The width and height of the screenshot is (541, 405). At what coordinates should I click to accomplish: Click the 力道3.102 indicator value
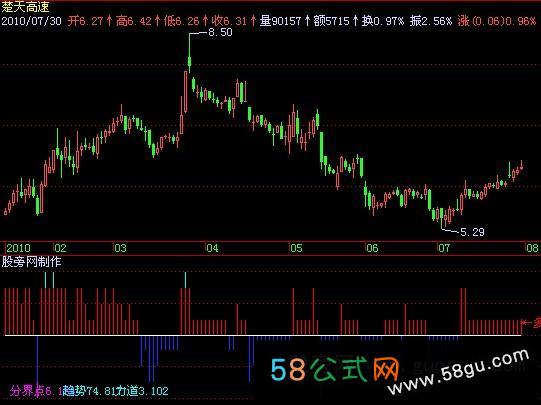coord(142,391)
